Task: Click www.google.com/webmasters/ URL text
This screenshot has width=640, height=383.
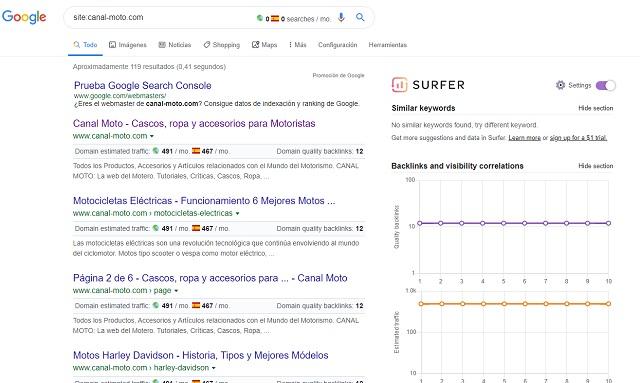Action: [120, 96]
